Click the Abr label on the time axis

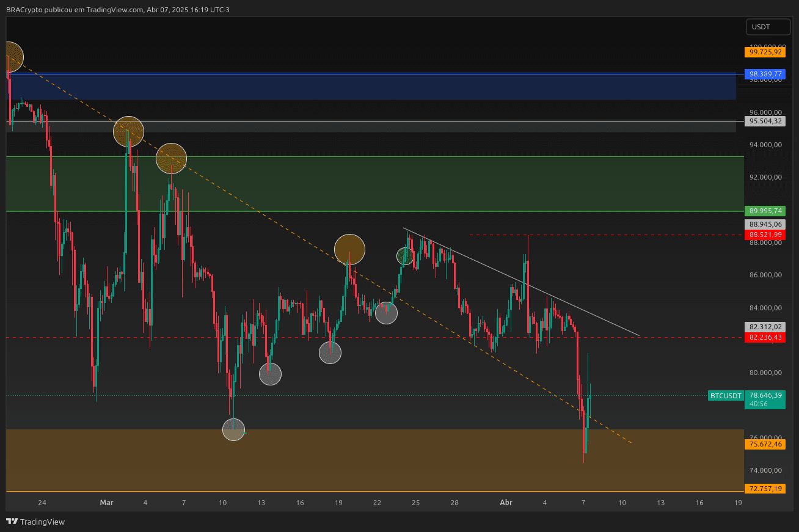(x=506, y=503)
